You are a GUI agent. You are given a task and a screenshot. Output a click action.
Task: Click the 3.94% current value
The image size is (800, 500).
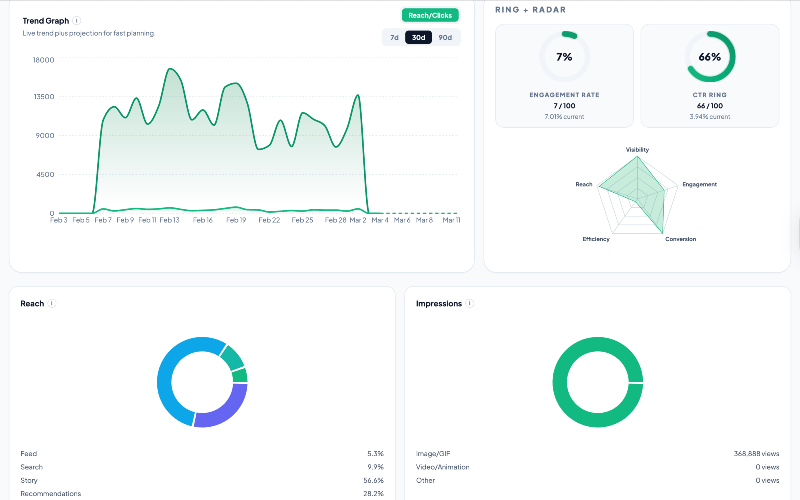(710, 117)
